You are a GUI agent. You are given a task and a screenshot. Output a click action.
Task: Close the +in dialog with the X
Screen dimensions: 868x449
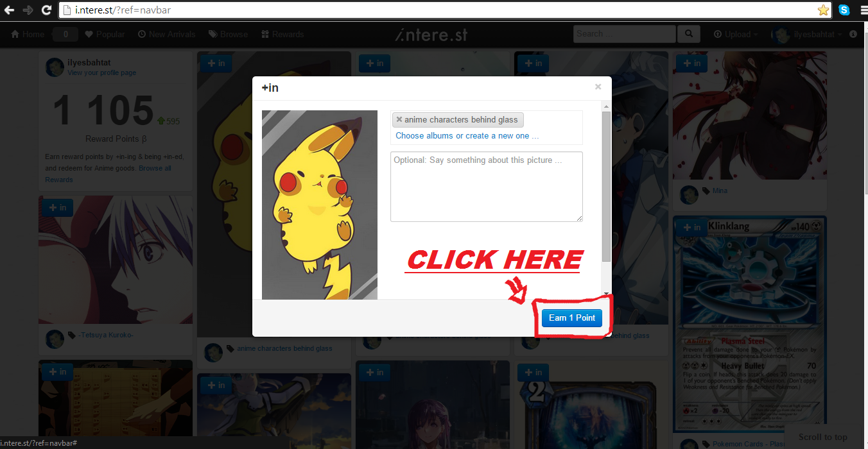pos(598,87)
